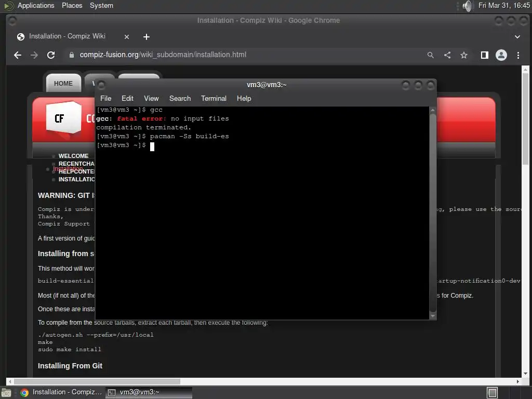Click terminal window menu icon in titlebar
The height and width of the screenshot is (399, 532).
point(101,85)
